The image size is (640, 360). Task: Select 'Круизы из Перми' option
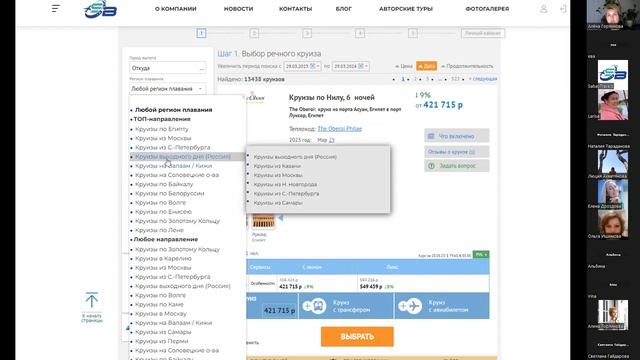(162, 341)
